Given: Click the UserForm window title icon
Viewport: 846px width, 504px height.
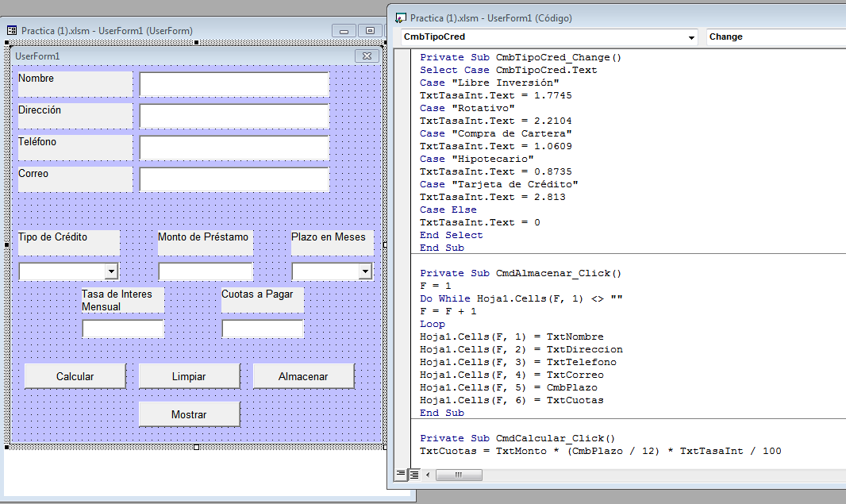Looking at the screenshot, I should [x=12, y=31].
